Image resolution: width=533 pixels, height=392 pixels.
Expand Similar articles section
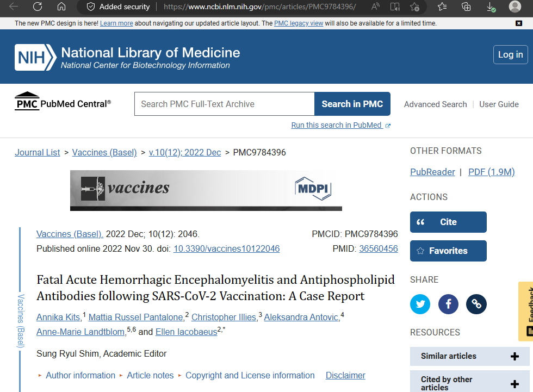470,356
